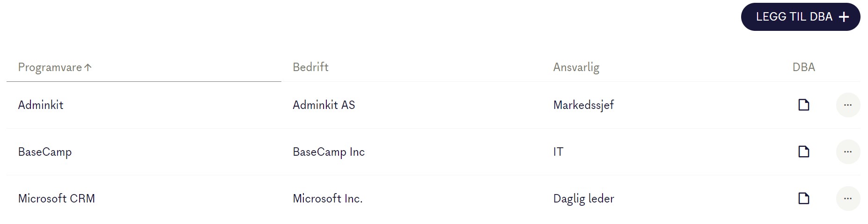Select the BaseCamp software name
The width and height of the screenshot is (868, 224).
click(x=45, y=152)
